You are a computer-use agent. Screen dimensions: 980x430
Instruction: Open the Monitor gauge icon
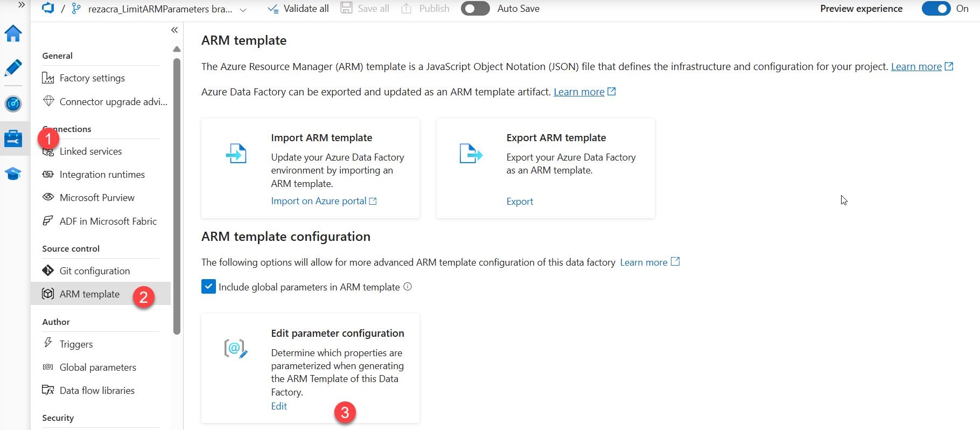point(13,103)
